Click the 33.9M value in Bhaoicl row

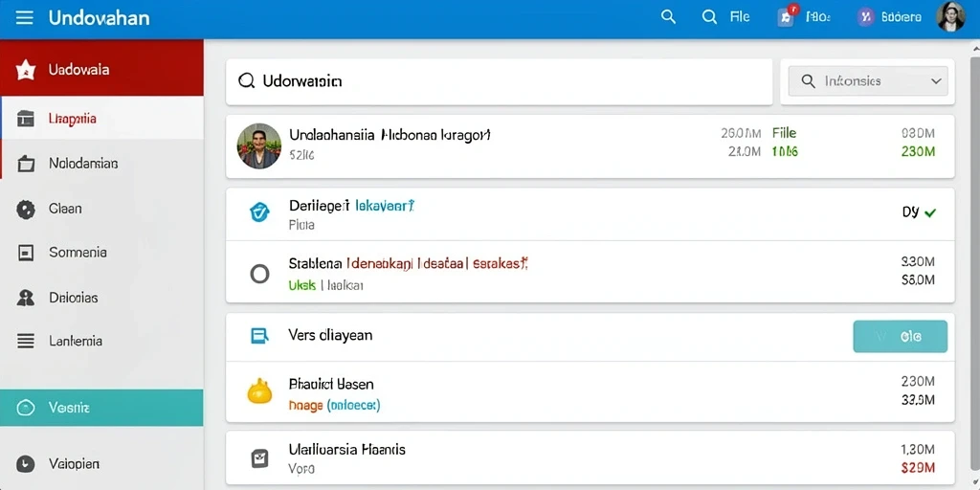(918, 399)
